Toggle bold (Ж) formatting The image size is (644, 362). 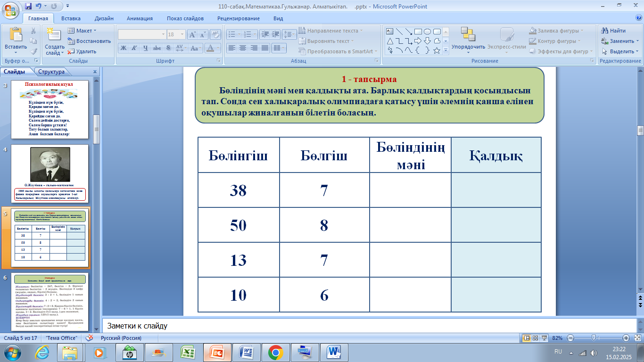coord(124,48)
